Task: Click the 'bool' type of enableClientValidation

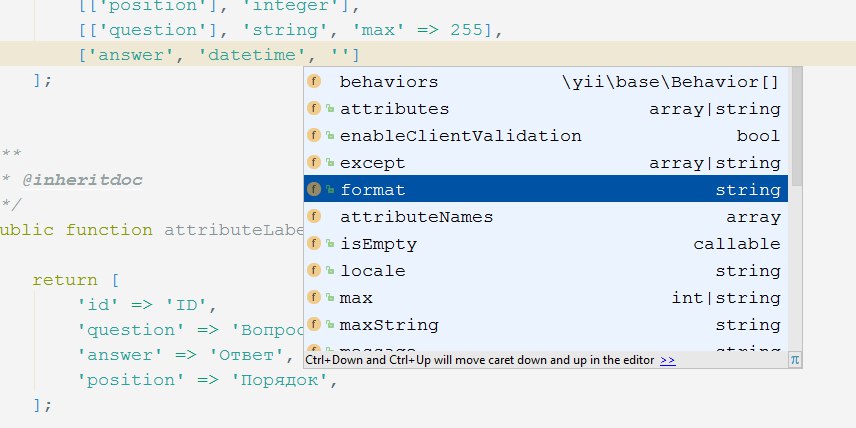Action: pos(758,136)
